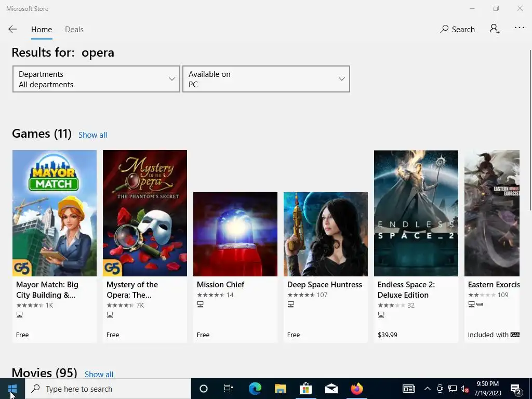Viewport: 532px width, 399px height.
Task: Open News and interests taskbar icon
Action: coord(408,389)
